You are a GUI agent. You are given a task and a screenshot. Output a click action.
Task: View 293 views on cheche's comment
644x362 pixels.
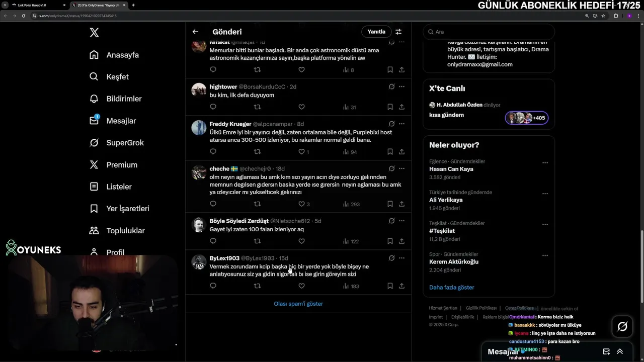click(x=351, y=204)
